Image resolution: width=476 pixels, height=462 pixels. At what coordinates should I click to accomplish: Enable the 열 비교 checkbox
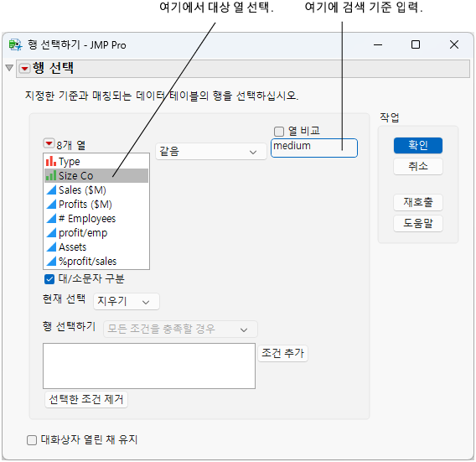pyautogui.click(x=279, y=132)
